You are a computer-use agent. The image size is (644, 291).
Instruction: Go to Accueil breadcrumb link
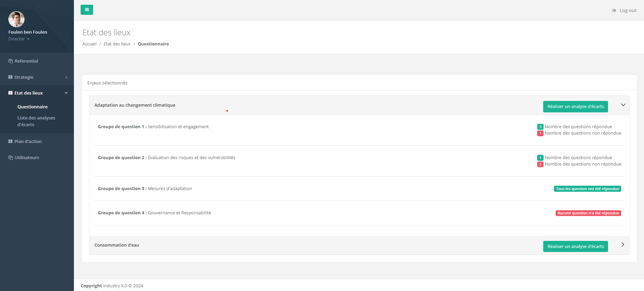89,44
